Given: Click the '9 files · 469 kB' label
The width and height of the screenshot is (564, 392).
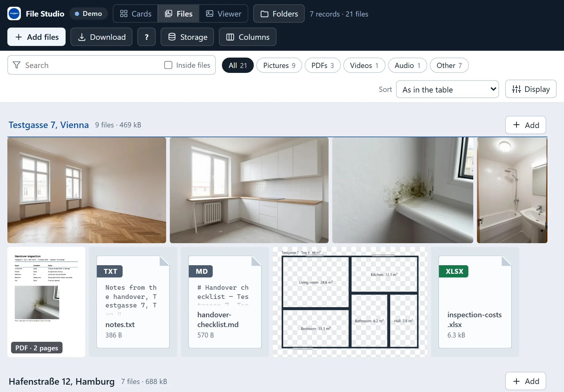Looking at the screenshot, I should click(x=118, y=125).
